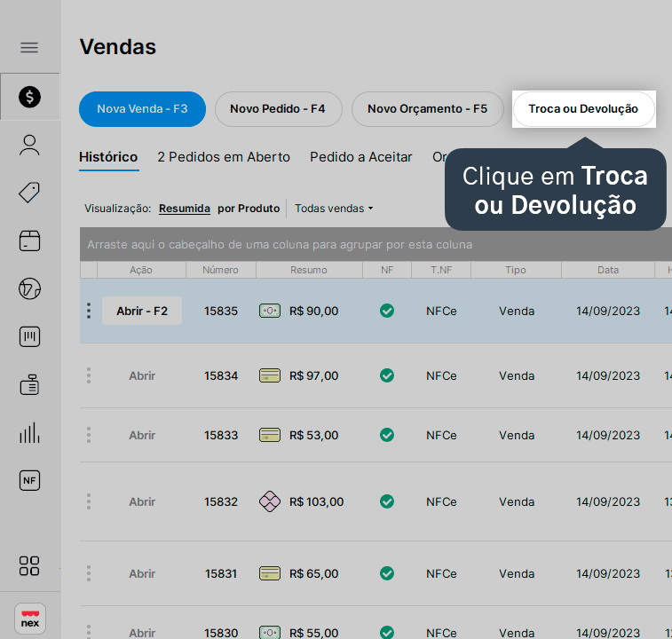Choose the Resumida visualization
672x639 pixels.
pyautogui.click(x=185, y=209)
